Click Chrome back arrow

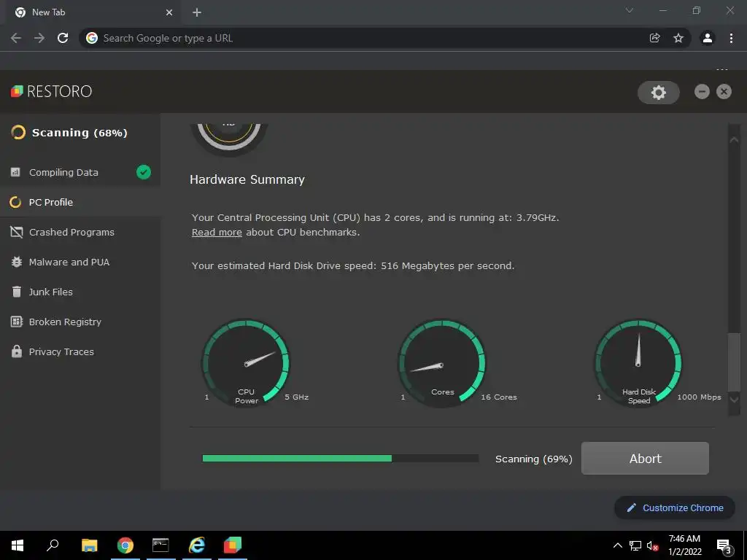click(16, 38)
